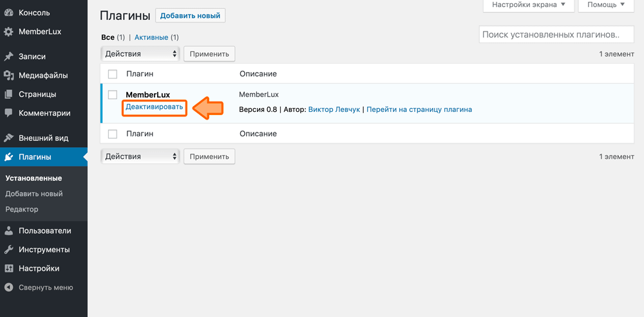
Task: Click the Консоль dashboard icon
Action: tap(8, 13)
